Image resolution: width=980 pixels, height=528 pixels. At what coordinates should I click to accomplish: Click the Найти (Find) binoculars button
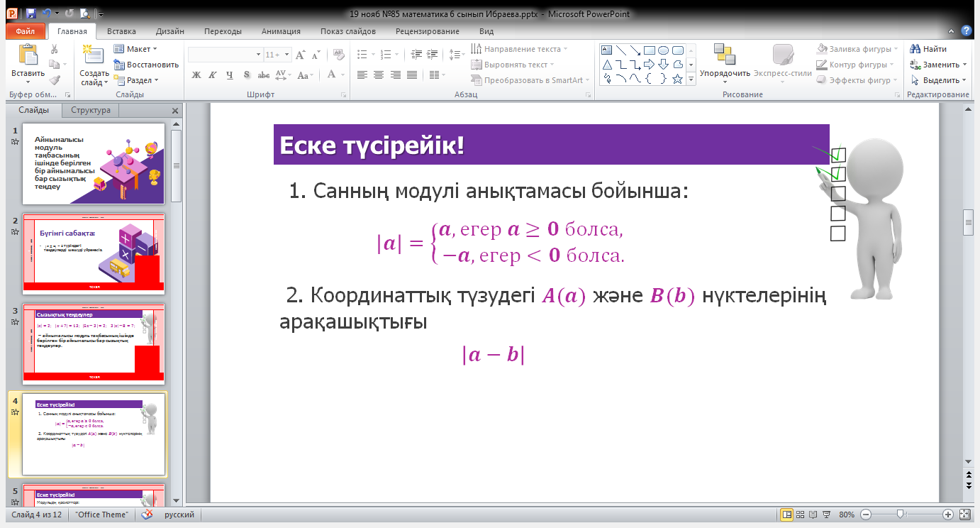(x=929, y=49)
